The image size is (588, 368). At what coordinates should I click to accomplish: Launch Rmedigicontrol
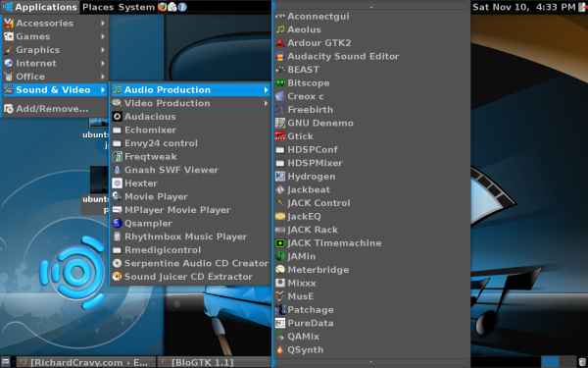tap(191, 250)
